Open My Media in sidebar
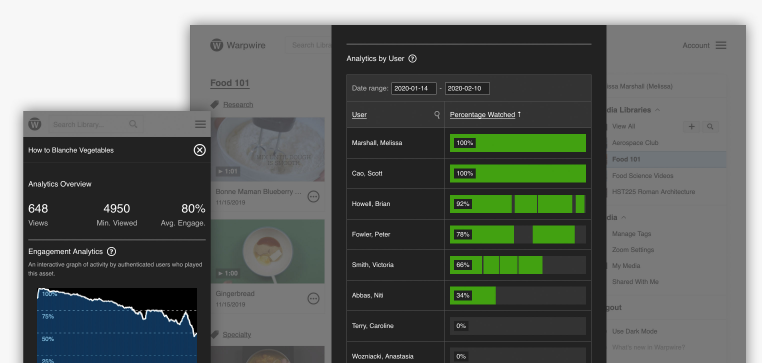The image size is (762, 363). coord(626,266)
